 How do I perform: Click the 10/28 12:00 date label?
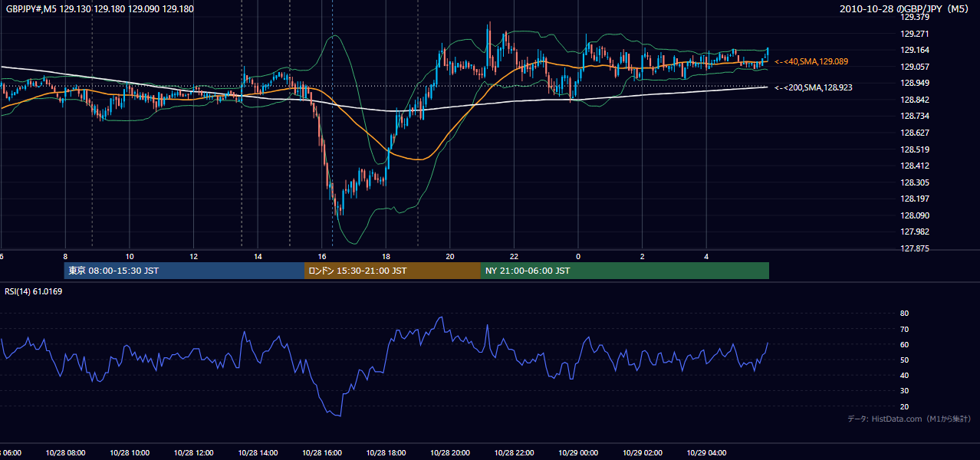pyautogui.click(x=193, y=452)
